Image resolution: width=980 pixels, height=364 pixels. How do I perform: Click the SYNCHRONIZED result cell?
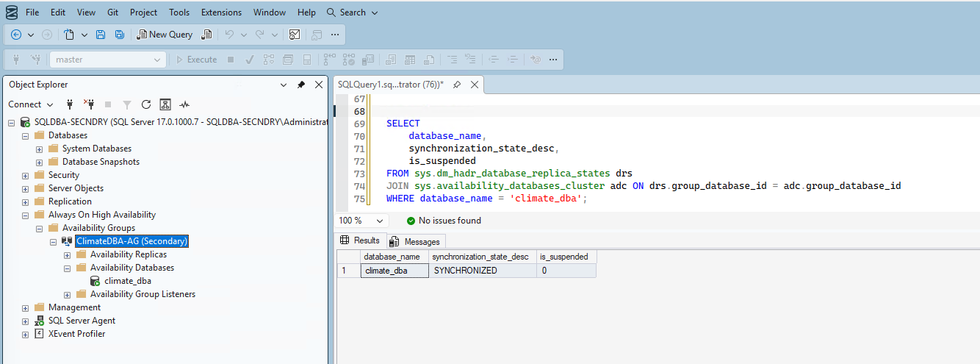click(x=483, y=271)
